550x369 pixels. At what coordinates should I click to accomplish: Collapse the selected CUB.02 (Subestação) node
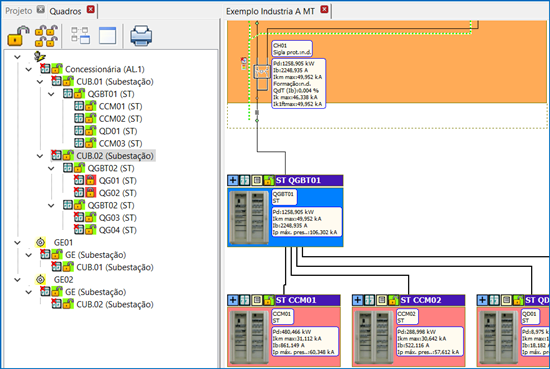pyautogui.click(x=40, y=156)
